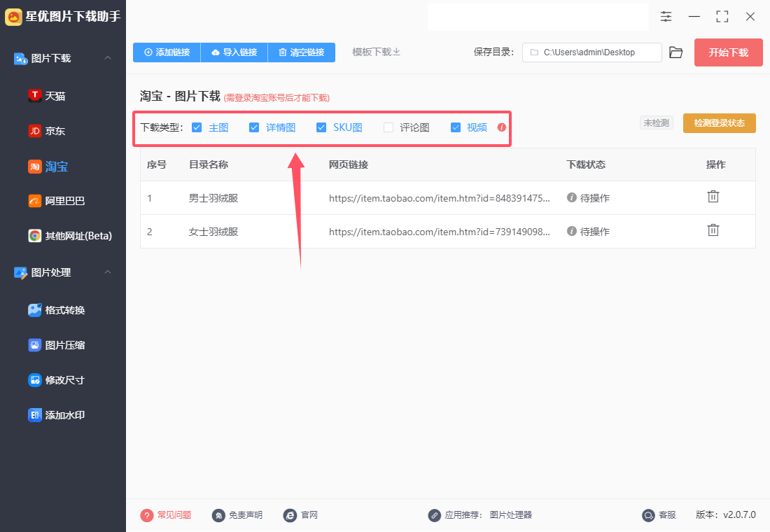This screenshot has width=770, height=532.
Task: Toggle fullscreen window button
Action: pyautogui.click(x=722, y=16)
